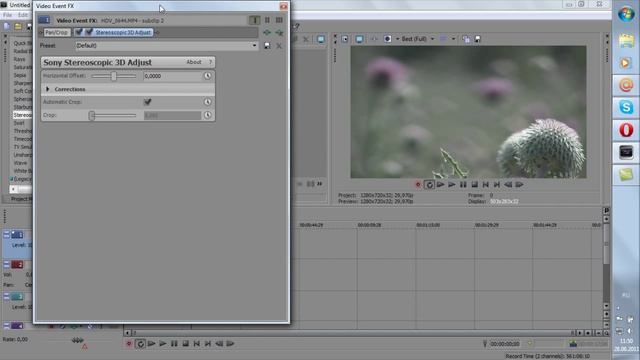Toggle preview on external monitor icon
Image resolution: width=640 pixels, height=360 pixels.
(359, 39)
